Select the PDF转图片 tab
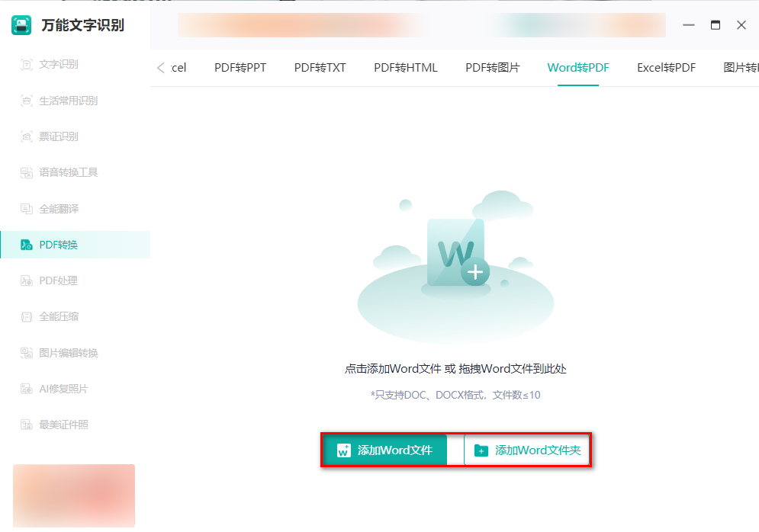The height and width of the screenshot is (532, 759). [x=492, y=67]
